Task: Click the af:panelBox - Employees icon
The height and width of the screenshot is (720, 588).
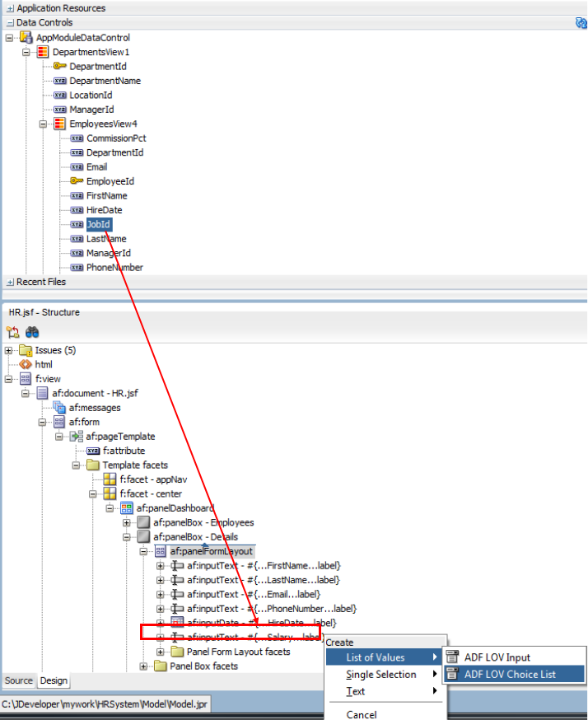Action: 143,522
